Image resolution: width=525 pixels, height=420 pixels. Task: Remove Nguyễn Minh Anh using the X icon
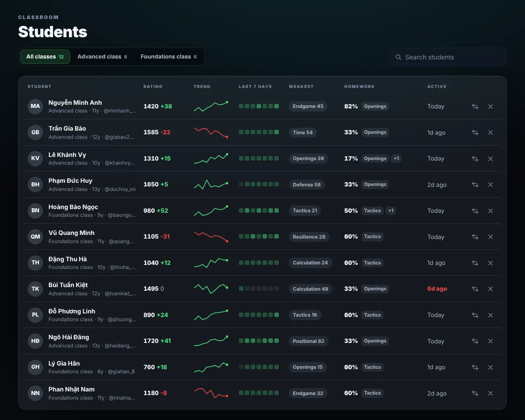pos(490,107)
